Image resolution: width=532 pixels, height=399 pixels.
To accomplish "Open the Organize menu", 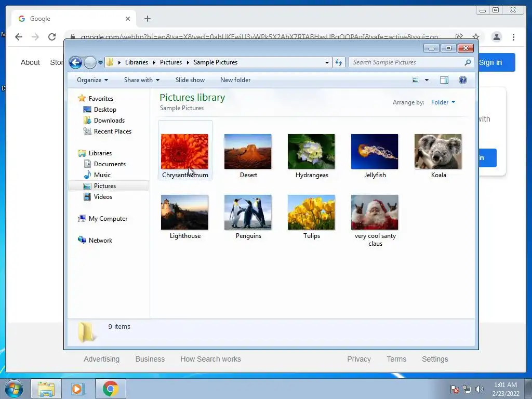I will click(92, 80).
